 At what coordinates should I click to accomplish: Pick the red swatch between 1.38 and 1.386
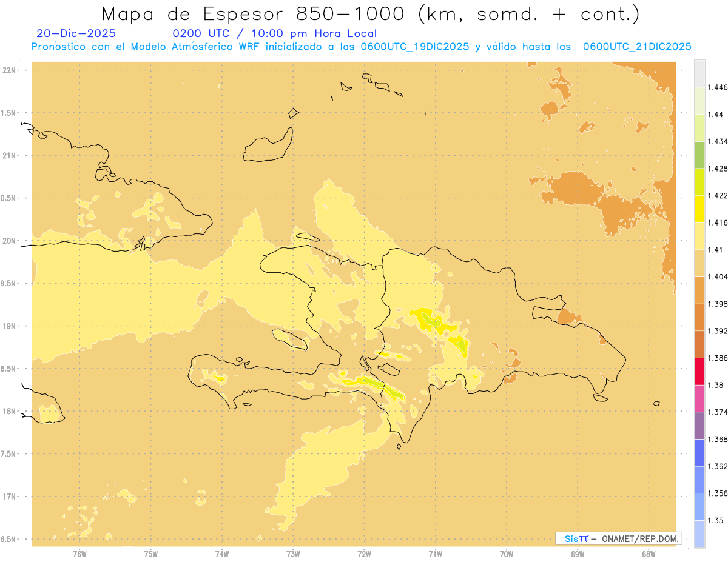click(x=699, y=371)
